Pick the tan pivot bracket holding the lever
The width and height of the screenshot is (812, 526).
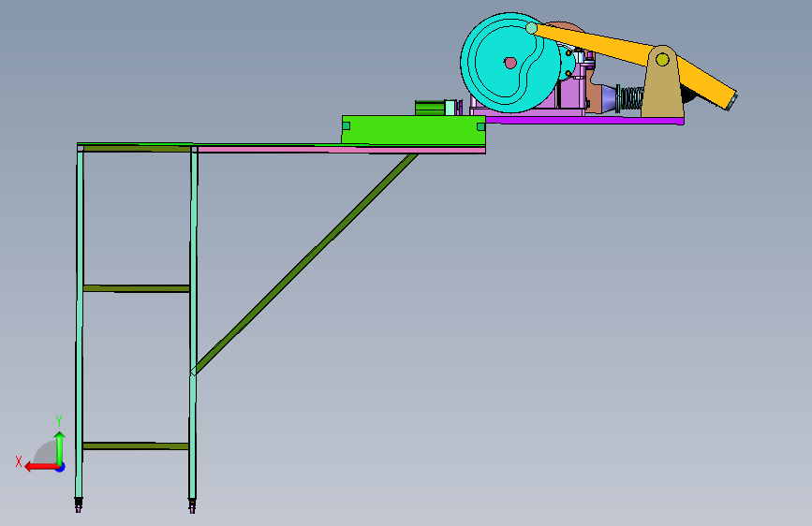click(662, 88)
